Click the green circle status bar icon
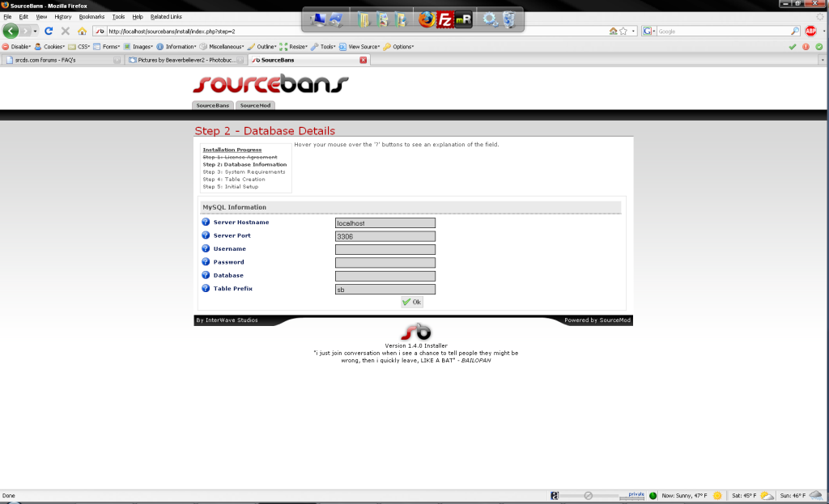The image size is (829, 504). (653, 496)
